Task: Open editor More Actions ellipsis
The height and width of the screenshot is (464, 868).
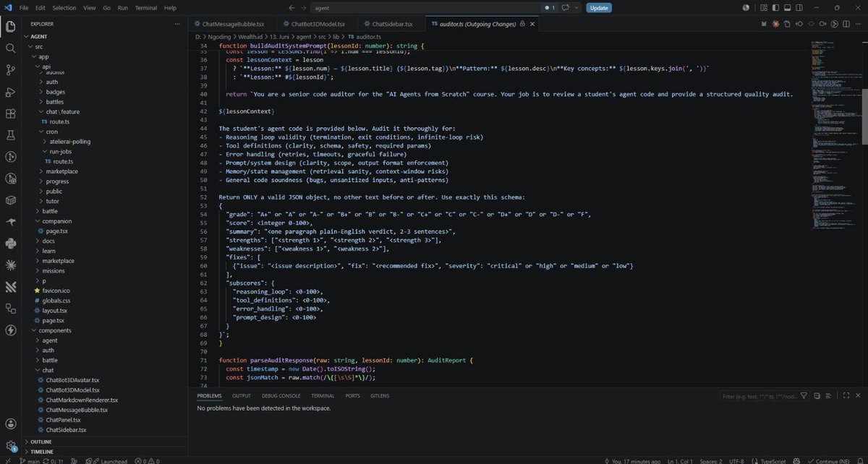Action: click(x=858, y=23)
